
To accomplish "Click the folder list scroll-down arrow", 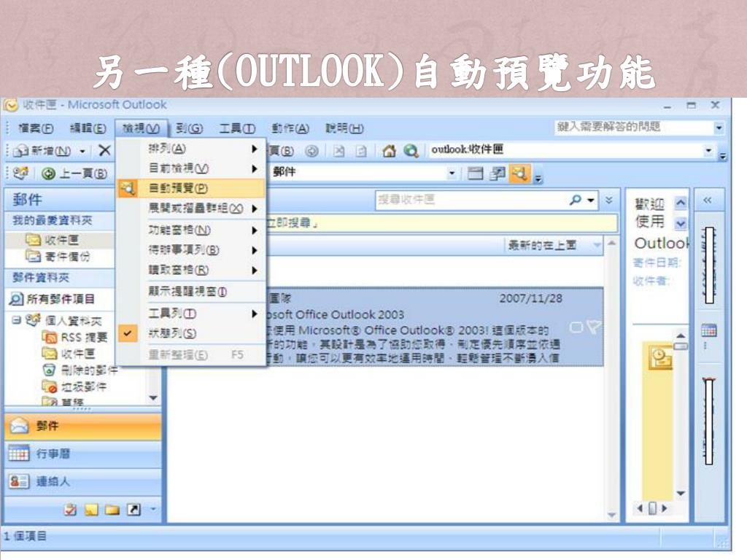I will pos(153,397).
